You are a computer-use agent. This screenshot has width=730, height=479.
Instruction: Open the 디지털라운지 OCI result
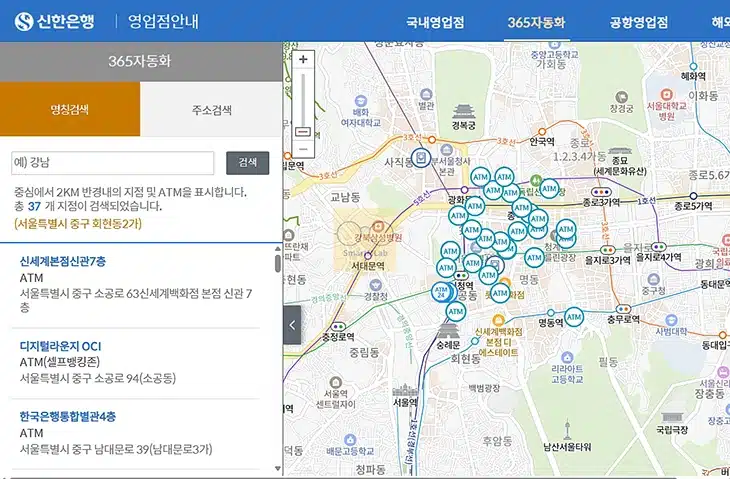[x=61, y=346]
